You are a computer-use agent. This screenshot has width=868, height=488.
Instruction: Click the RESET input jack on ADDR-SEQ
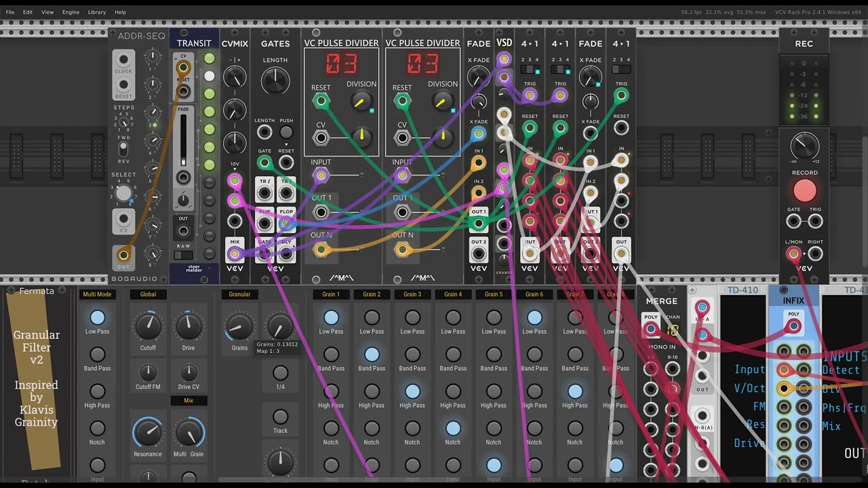123,85
